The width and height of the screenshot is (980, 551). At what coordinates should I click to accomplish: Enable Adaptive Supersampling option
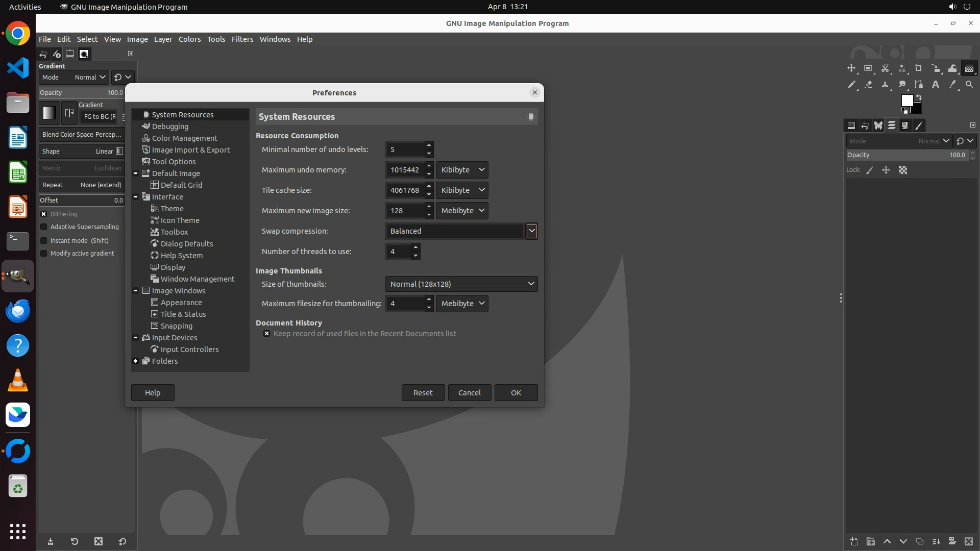coord(44,227)
